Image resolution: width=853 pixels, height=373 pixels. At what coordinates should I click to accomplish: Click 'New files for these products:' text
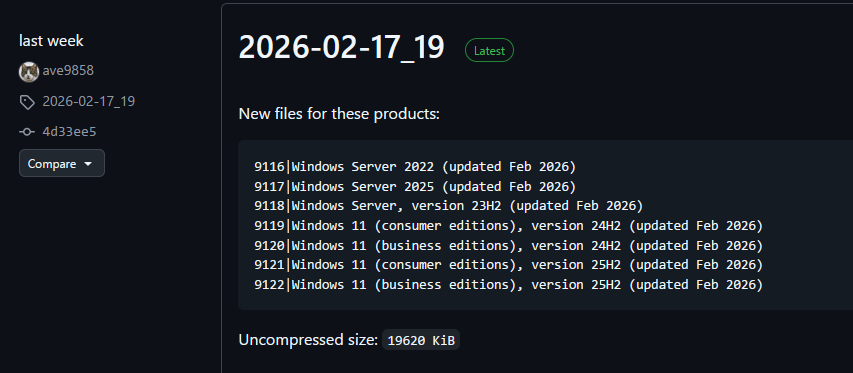click(339, 114)
